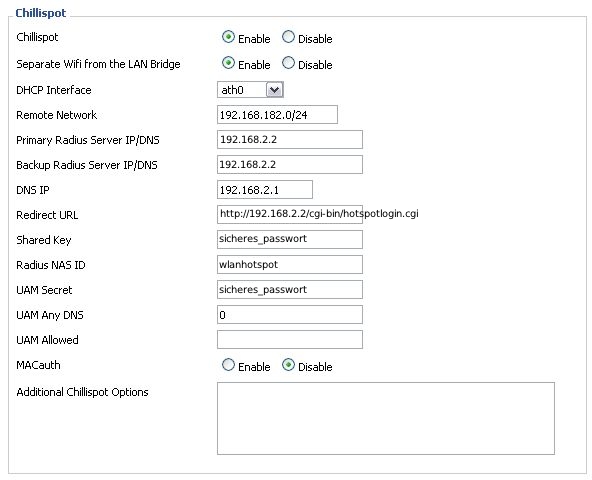592x480 pixels.
Task: Click the Additional Chillispot Options label
Action: (x=82, y=392)
